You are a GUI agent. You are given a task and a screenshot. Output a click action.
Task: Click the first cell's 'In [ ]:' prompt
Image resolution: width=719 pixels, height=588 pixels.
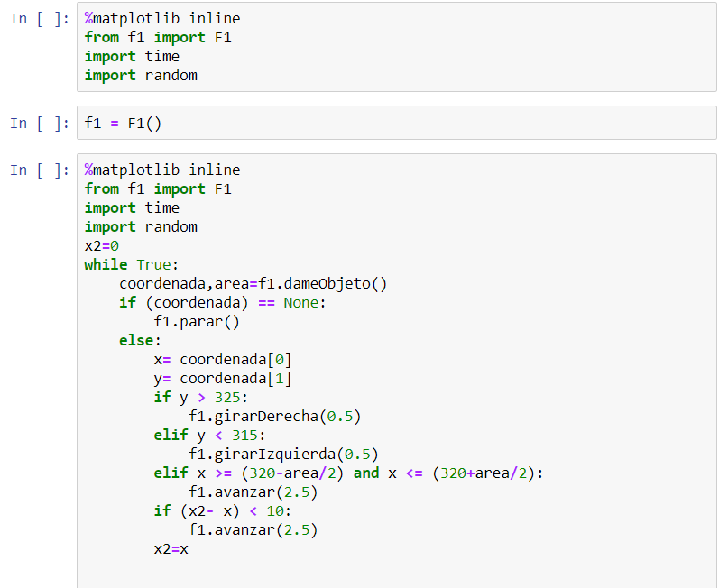40,18
